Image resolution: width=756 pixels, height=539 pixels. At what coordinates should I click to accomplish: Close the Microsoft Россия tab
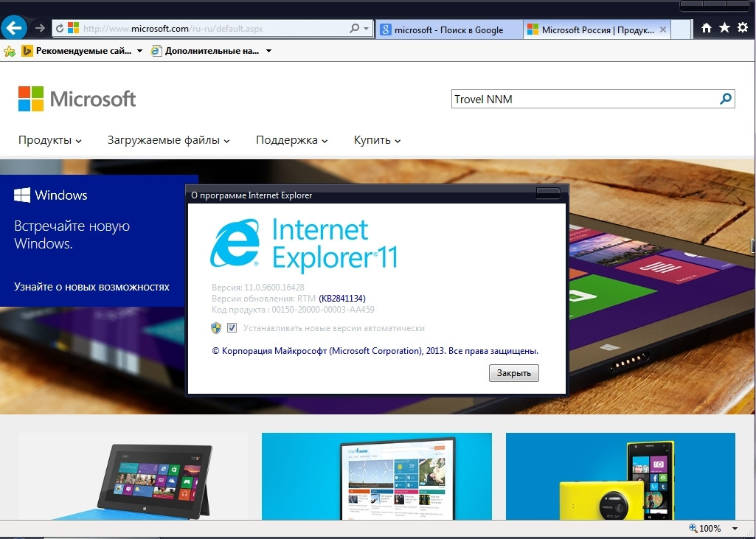click(x=663, y=29)
